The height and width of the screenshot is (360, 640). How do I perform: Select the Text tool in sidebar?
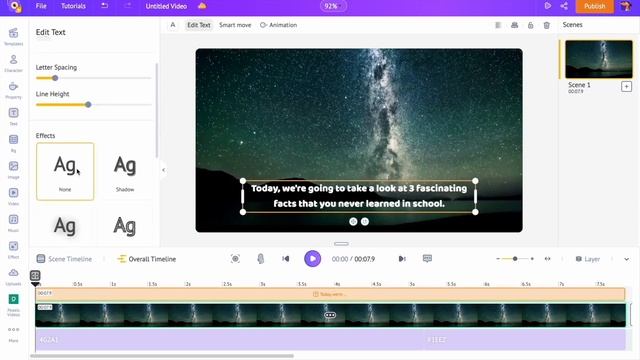(13, 116)
